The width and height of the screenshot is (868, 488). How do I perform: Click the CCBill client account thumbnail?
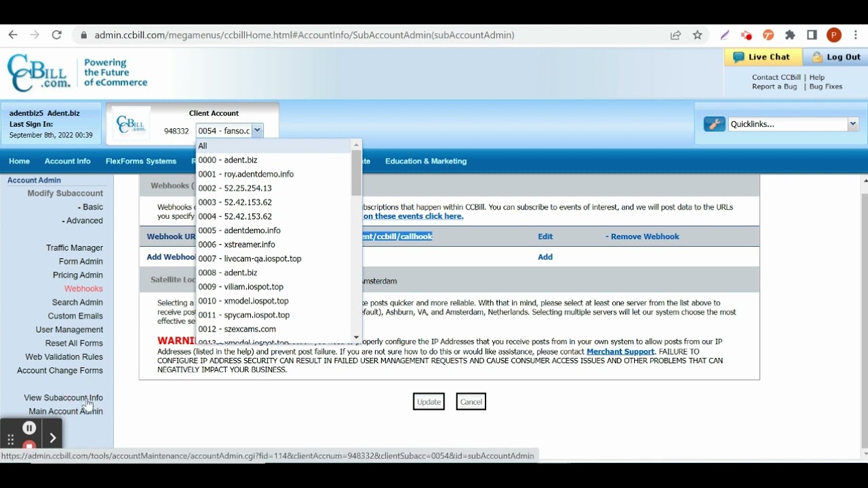(132, 124)
